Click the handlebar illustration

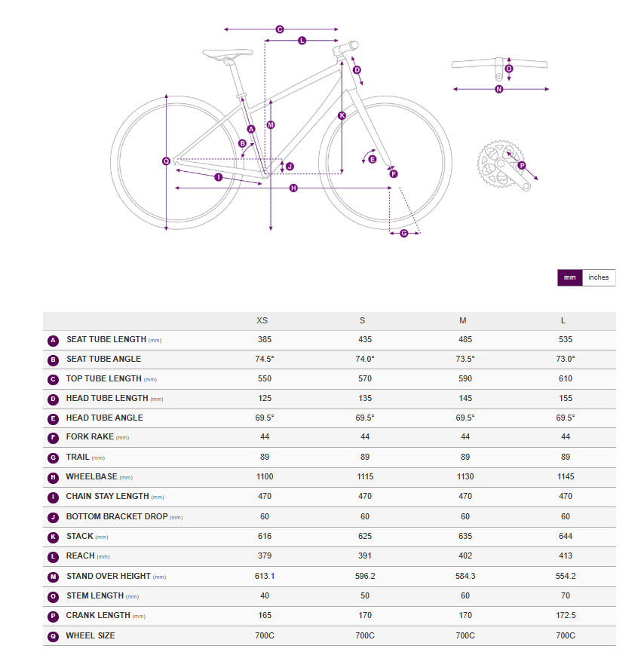point(499,65)
